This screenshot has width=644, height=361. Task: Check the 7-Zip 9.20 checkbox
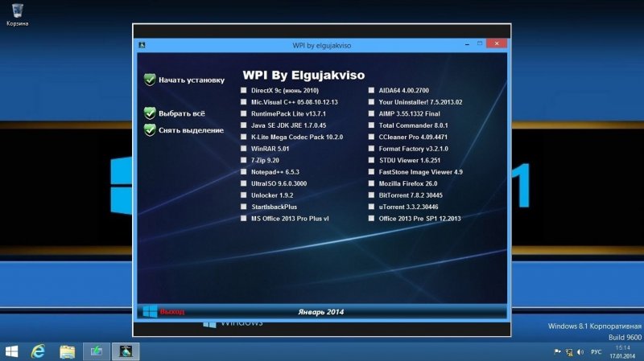[244, 160]
